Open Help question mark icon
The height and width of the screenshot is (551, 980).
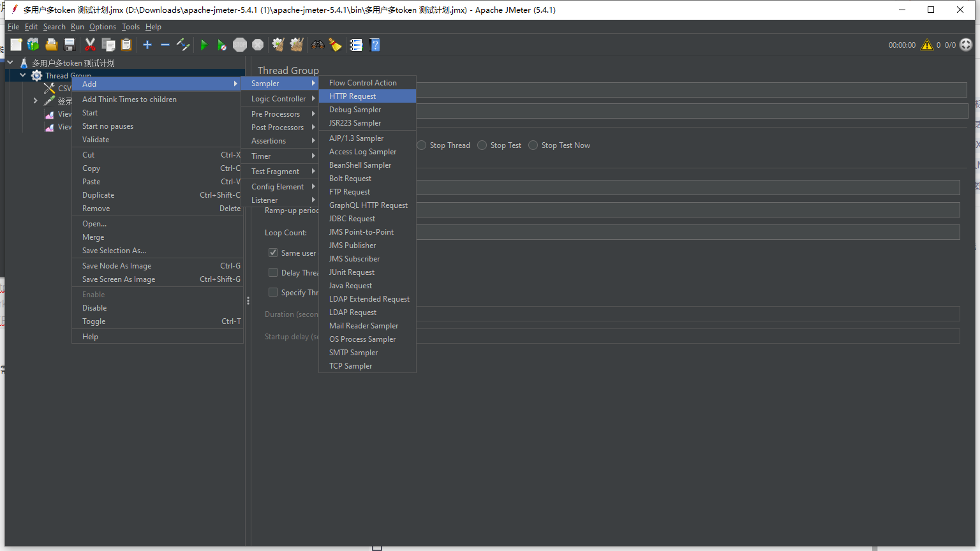coord(375,45)
